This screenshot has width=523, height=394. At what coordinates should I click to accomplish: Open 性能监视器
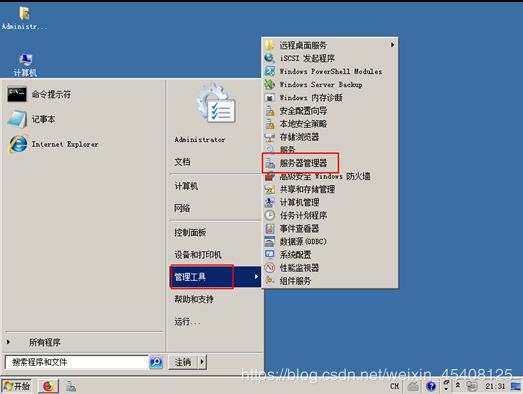point(330,268)
